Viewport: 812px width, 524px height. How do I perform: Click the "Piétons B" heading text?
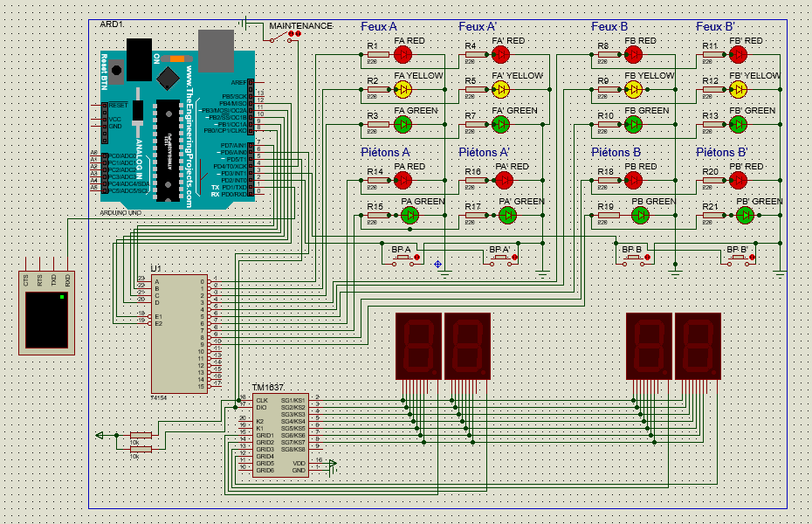tap(616, 152)
